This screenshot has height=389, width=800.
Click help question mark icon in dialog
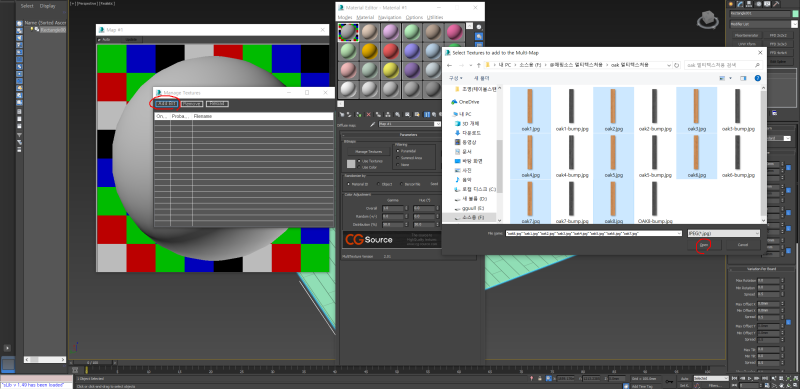[757, 78]
